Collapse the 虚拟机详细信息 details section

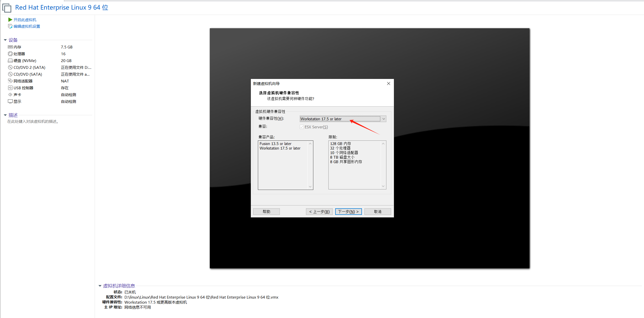(x=100, y=286)
